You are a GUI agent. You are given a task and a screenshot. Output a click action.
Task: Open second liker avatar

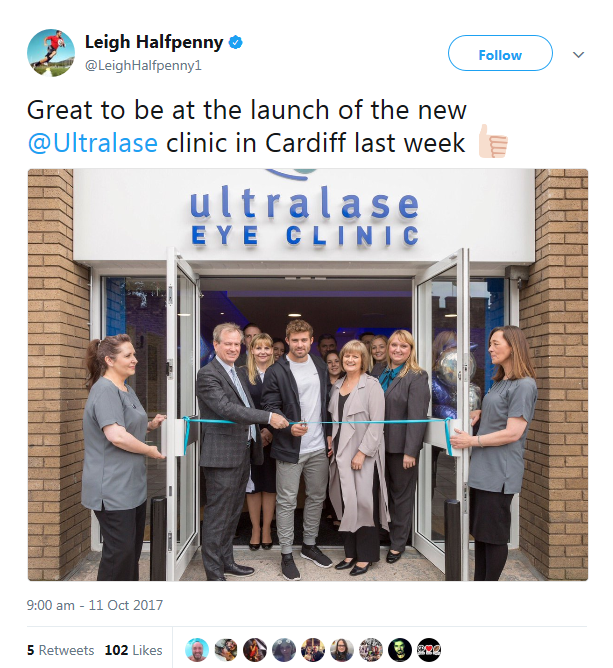226,650
